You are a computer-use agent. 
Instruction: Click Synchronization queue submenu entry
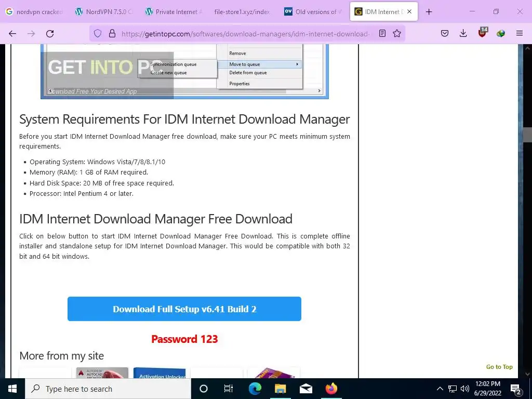coord(174,64)
